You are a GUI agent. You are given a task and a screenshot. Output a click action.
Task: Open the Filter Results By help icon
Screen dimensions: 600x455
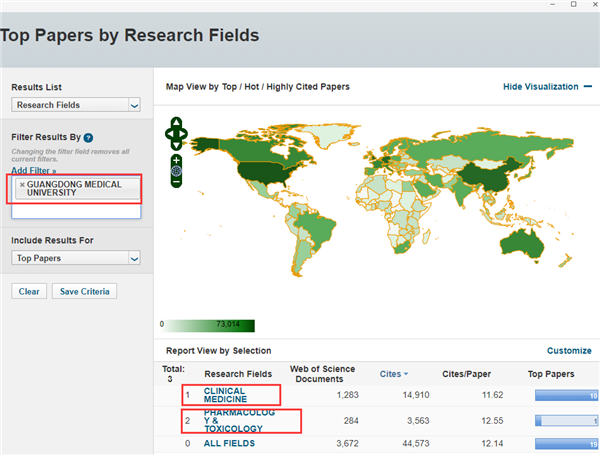[88, 138]
